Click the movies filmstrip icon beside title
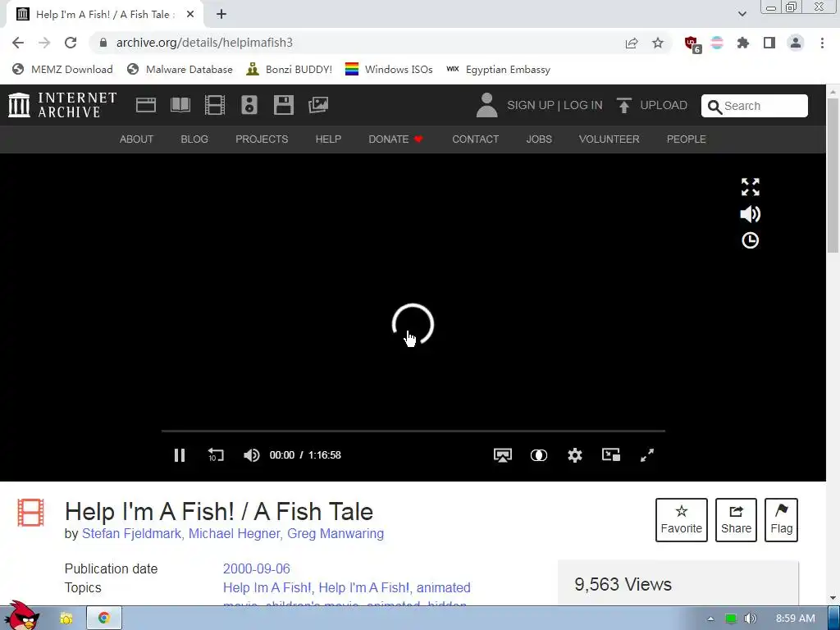This screenshot has height=630, width=840. 30,512
